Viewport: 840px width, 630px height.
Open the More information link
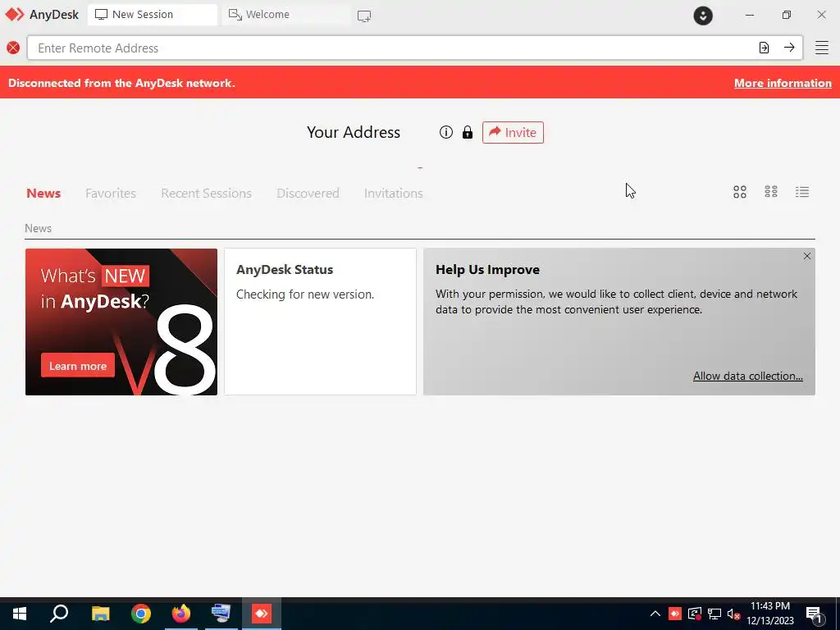coord(783,83)
